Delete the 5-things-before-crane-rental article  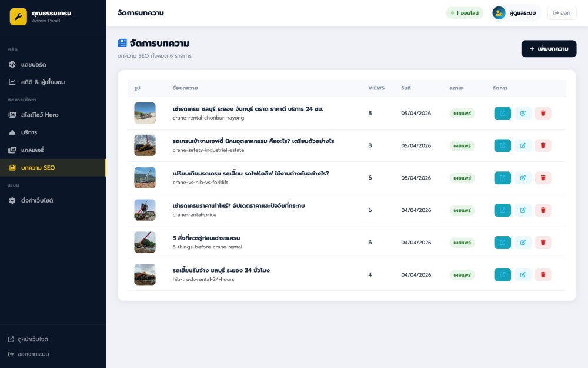tap(543, 242)
